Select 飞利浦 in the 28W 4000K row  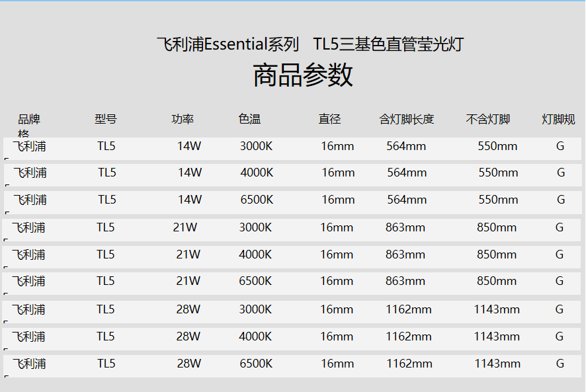coord(29,336)
